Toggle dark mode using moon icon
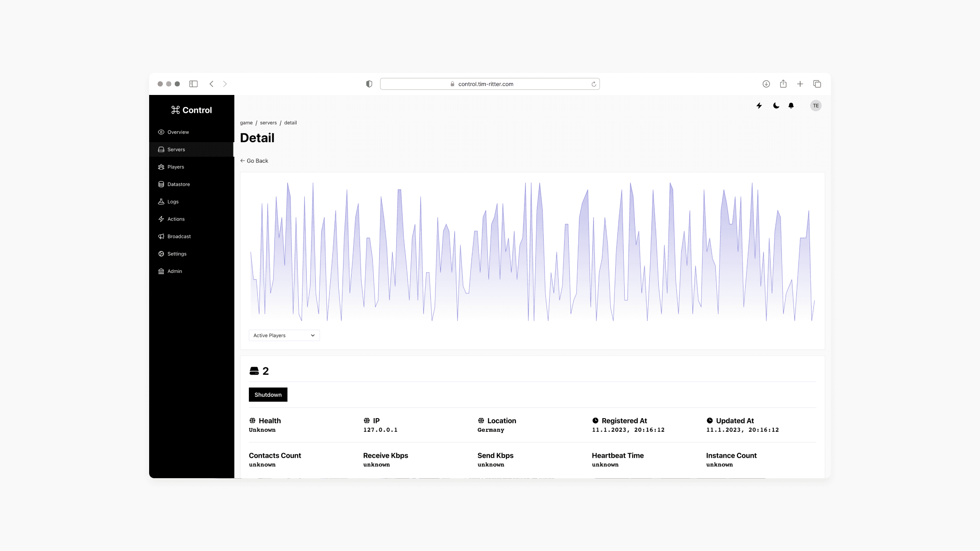This screenshot has height=551, width=980. tap(775, 106)
